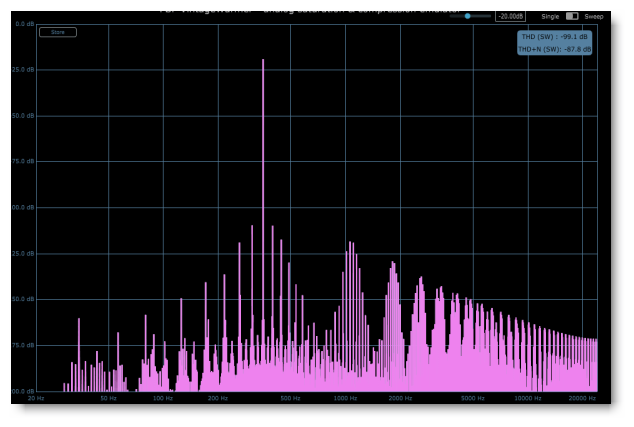
Task: Adjust the input level slider knob
Action: tap(467, 16)
